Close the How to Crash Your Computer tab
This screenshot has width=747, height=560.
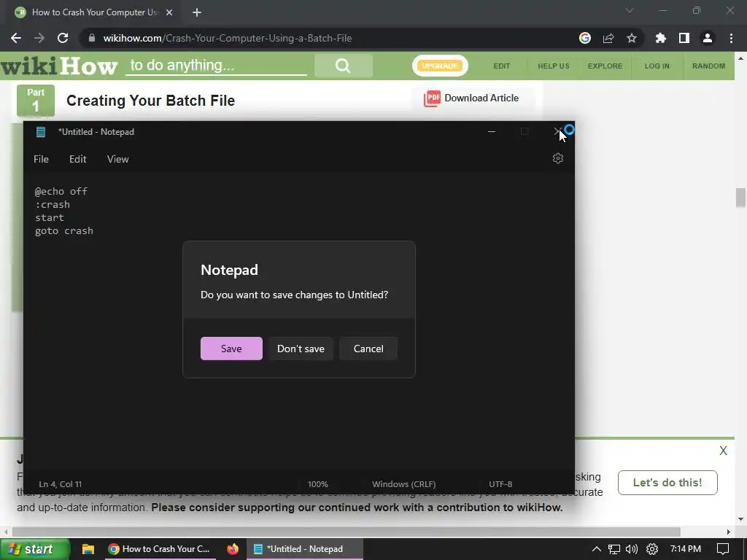[x=169, y=12]
